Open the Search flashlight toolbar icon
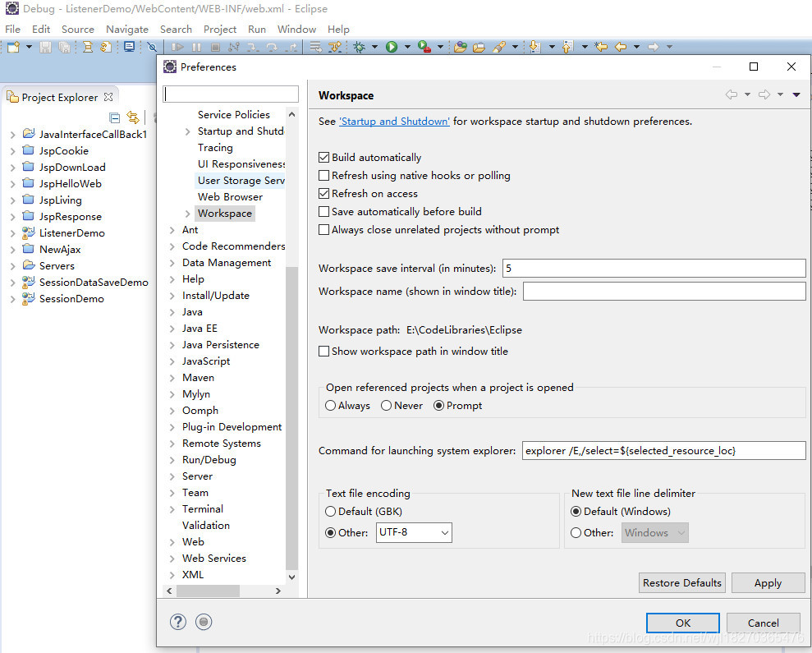 pyautogui.click(x=501, y=47)
